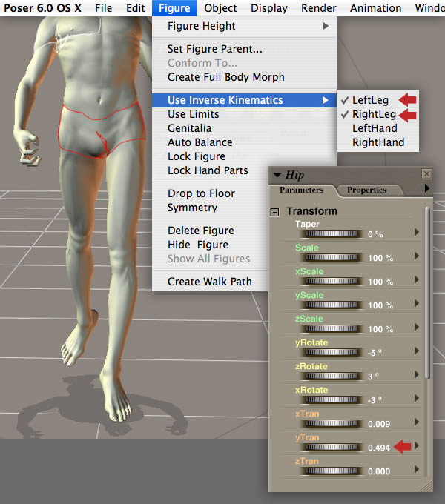445x504 pixels.
Task: Toggle the Genitalia menu option
Action: click(244, 128)
